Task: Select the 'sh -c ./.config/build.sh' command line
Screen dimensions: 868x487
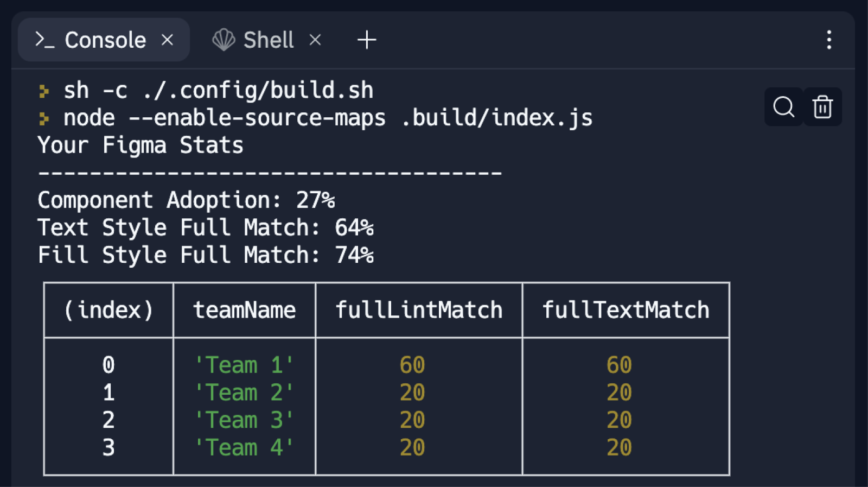Action: [x=219, y=90]
